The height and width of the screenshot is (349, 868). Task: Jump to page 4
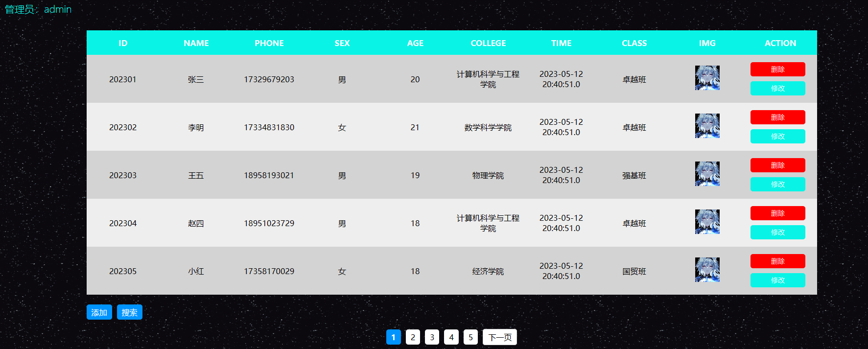[x=451, y=337]
